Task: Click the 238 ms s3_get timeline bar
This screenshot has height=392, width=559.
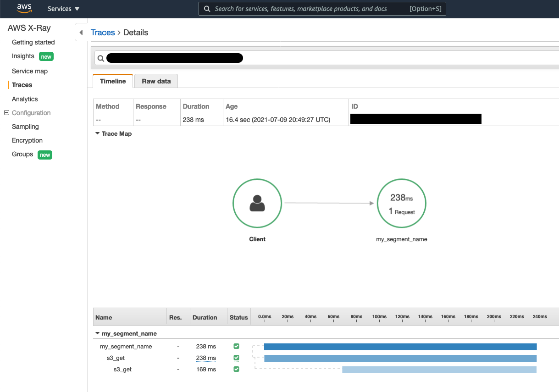Action: pos(400,358)
